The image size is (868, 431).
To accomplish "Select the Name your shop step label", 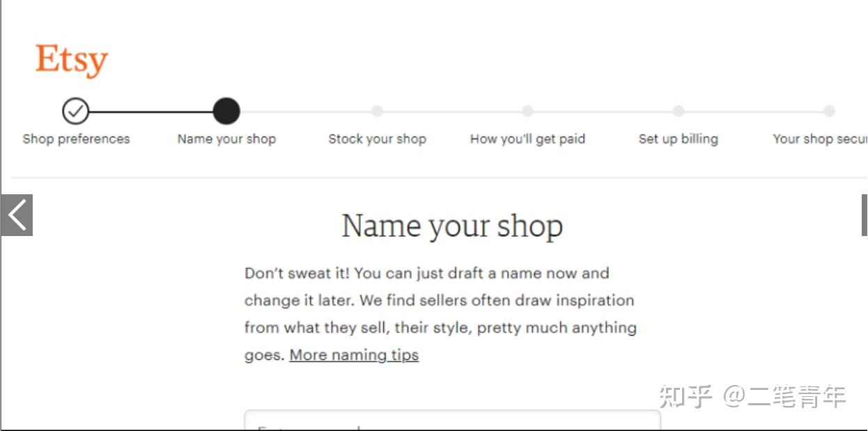I will pyautogui.click(x=226, y=139).
